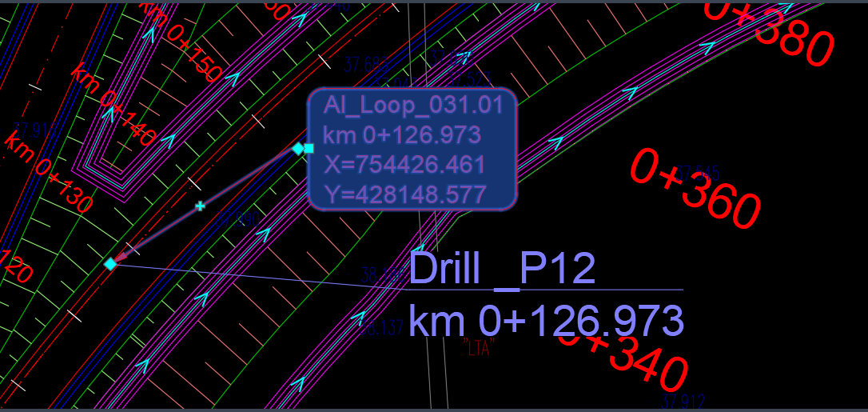Screen dimensions: 868x412
Task: Select the square grip on callout box edge
Action: pos(309,149)
